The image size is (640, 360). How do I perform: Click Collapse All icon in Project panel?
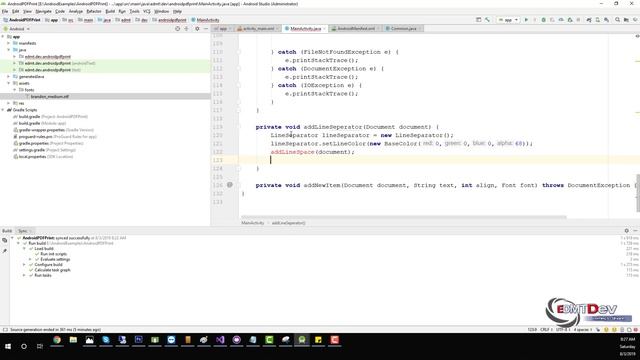click(187, 29)
